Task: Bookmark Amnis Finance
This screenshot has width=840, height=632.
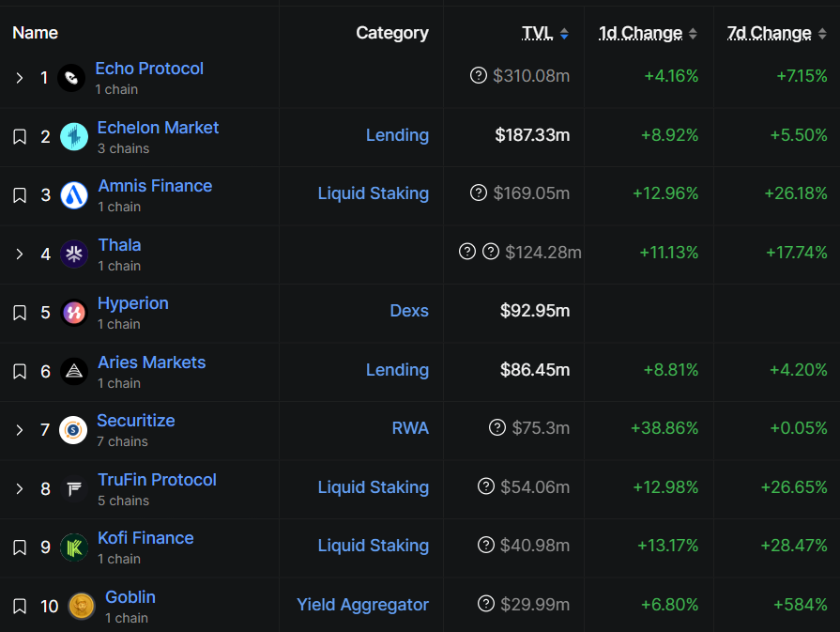Action: (x=20, y=195)
